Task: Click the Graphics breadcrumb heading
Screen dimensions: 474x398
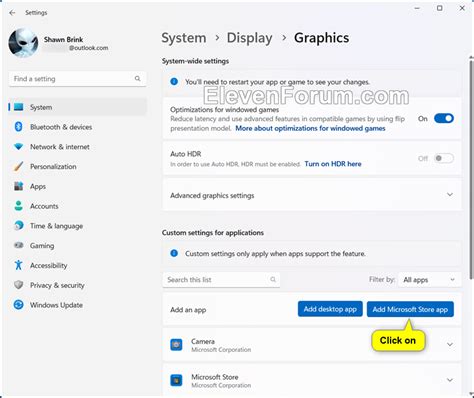Action: click(x=321, y=38)
